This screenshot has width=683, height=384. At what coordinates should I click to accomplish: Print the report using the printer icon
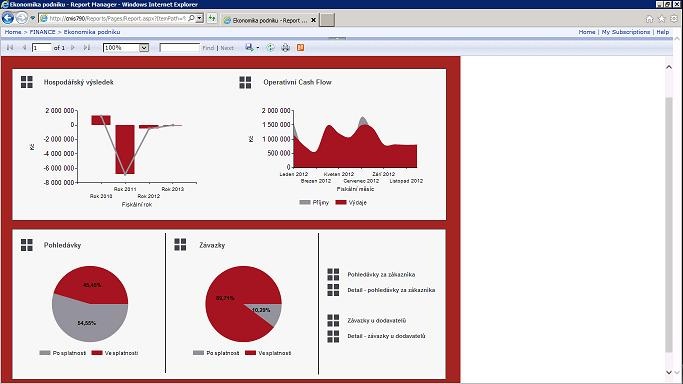pyautogui.click(x=285, y=47)
